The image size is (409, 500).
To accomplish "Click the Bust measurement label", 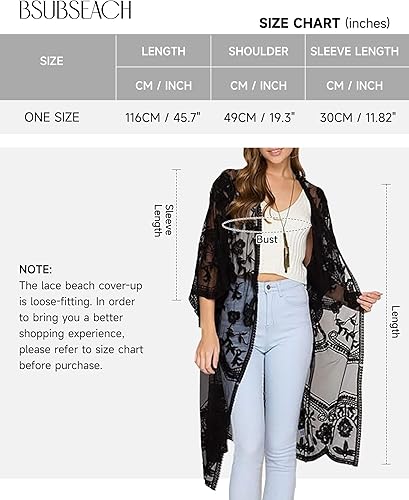I will coord(267,239).
